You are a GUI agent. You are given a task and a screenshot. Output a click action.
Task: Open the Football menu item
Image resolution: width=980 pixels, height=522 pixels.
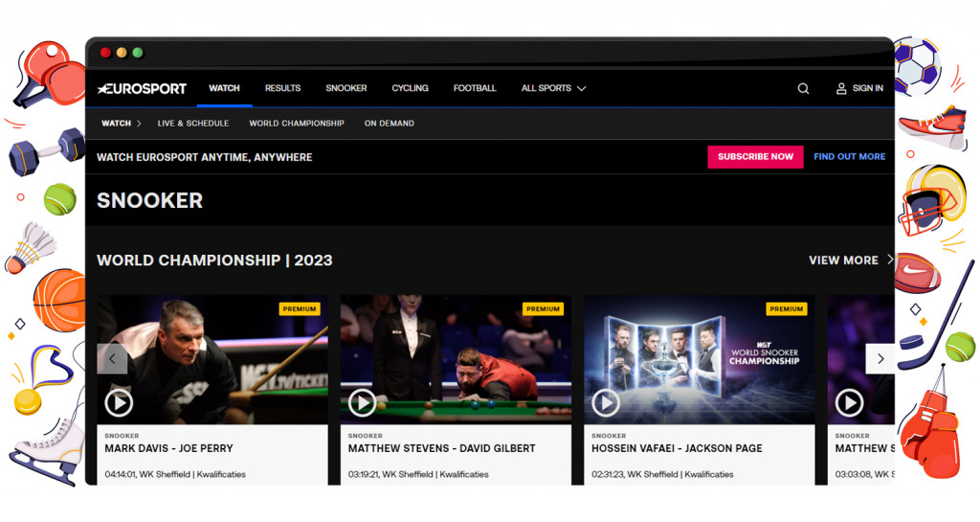point(475,88)
